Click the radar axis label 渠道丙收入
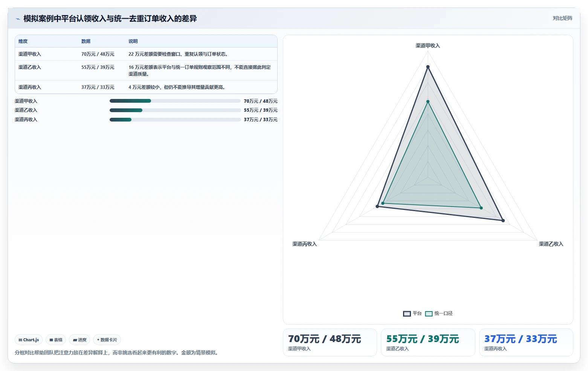Viewport: 588px width, 371px height. [x=305, y=244]
